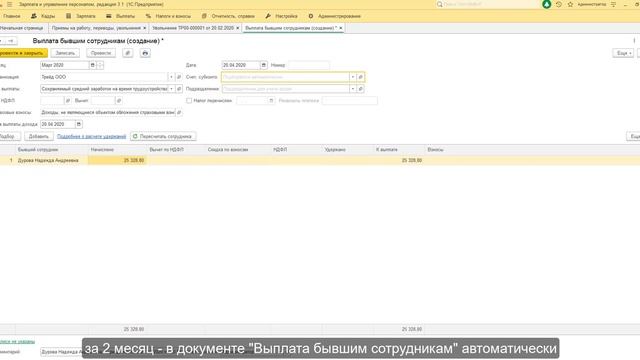Click the Номер input field
The width and height of the screenshot is (640, 360).
point(309,65)
